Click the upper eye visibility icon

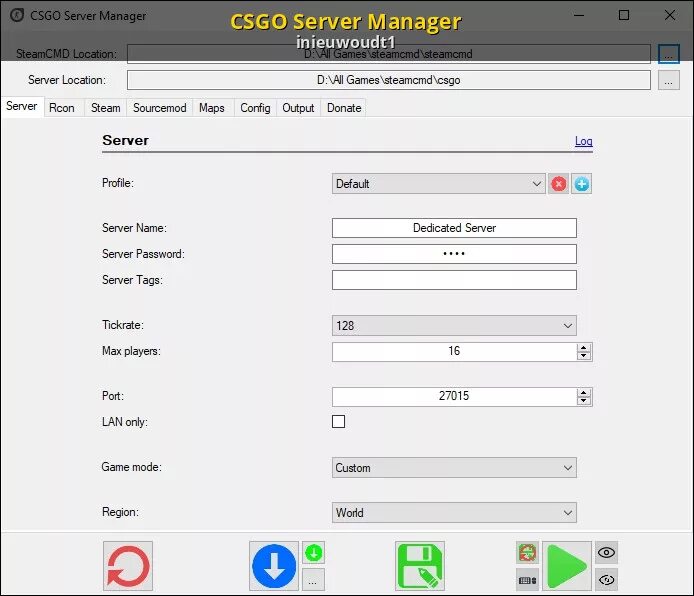click(606, 553)
